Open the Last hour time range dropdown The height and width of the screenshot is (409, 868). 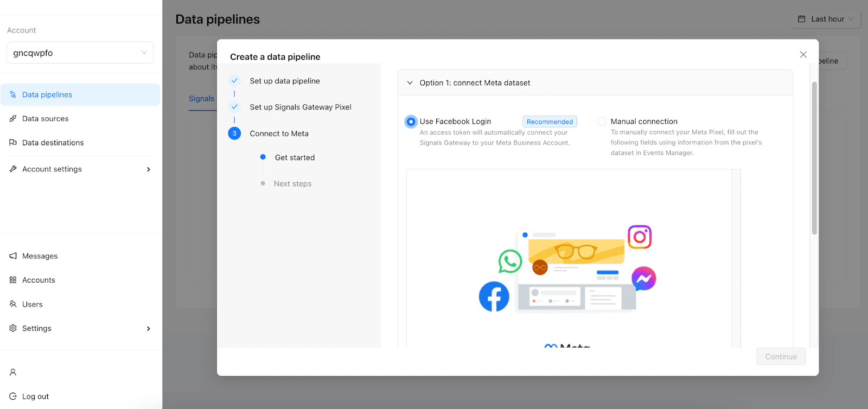(x=826, y=19)
